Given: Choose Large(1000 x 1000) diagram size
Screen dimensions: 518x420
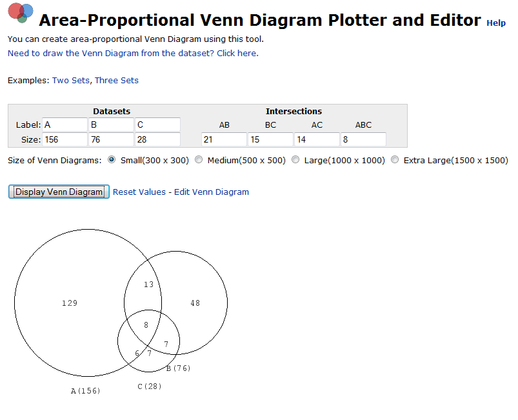Looking at the screenshot, I should click(295, 160).
